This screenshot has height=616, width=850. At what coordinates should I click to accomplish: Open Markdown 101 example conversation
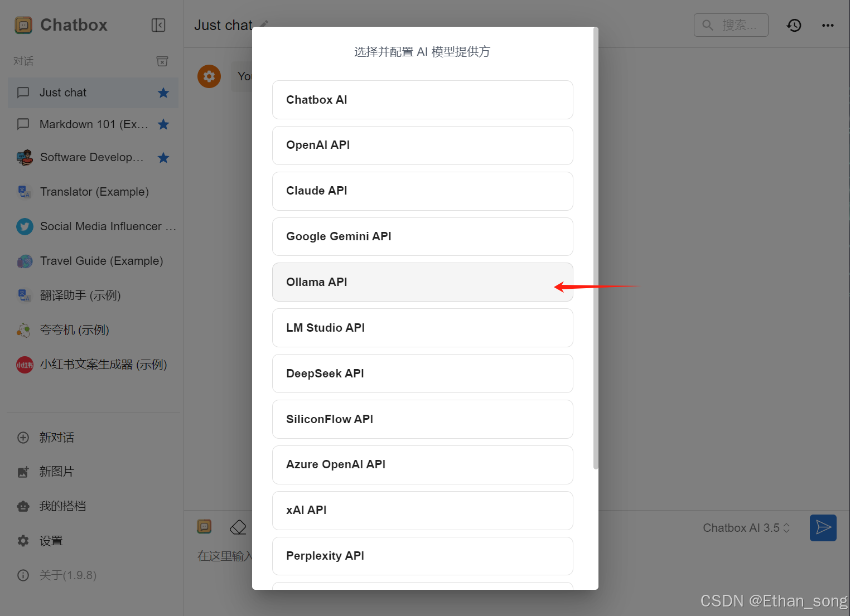[93, 124]
